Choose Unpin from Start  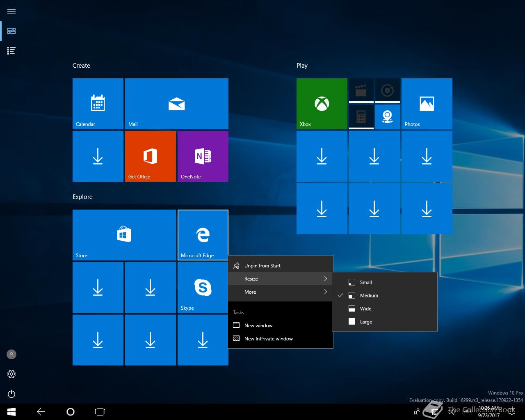[281, 266]
